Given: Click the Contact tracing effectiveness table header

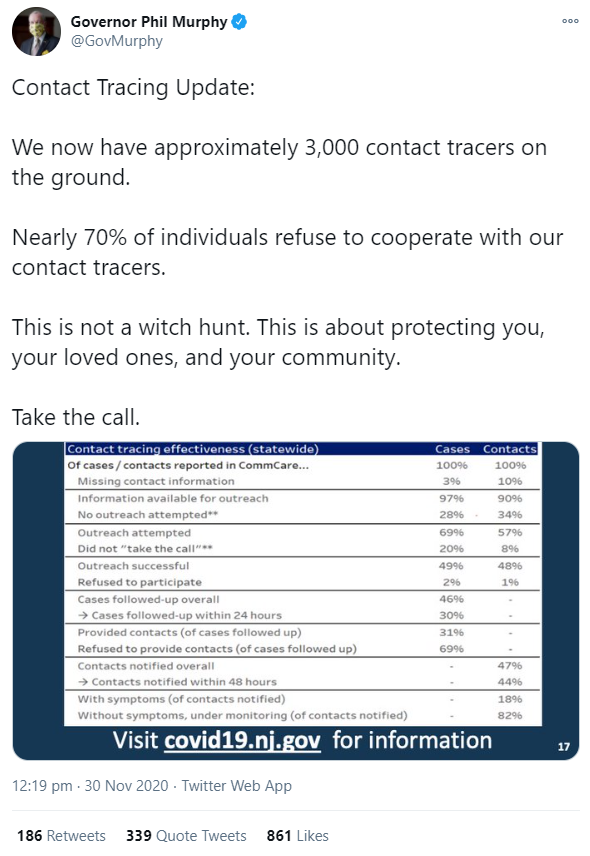Looking at the screenshot, I should click(193, 449).
